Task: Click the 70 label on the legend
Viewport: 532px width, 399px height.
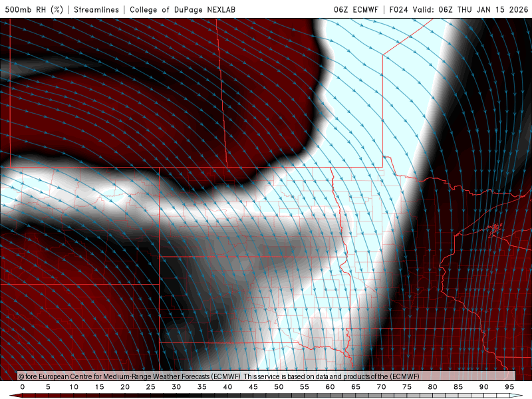Action: pyautogui.click(x=381, y=387)
